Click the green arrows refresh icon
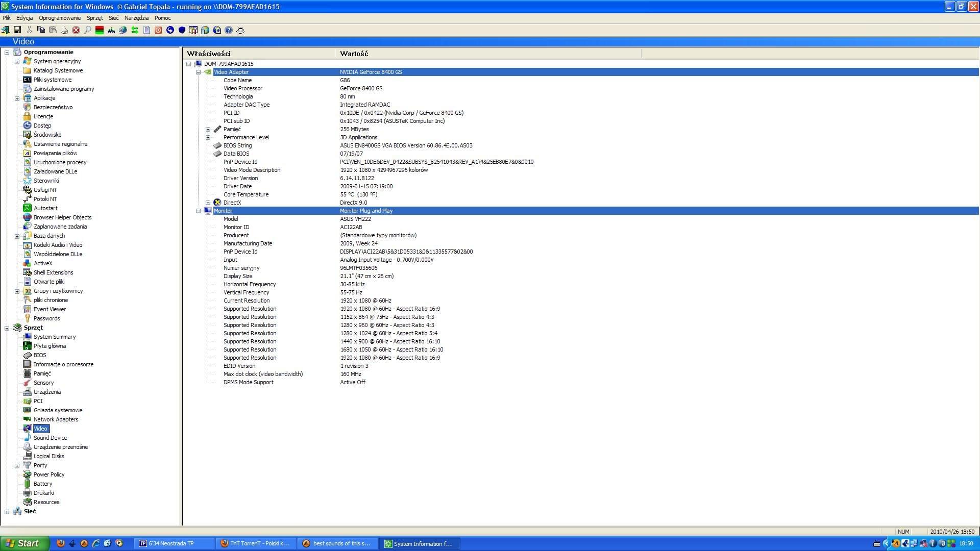Screen dimensions: 980x551 135,30
